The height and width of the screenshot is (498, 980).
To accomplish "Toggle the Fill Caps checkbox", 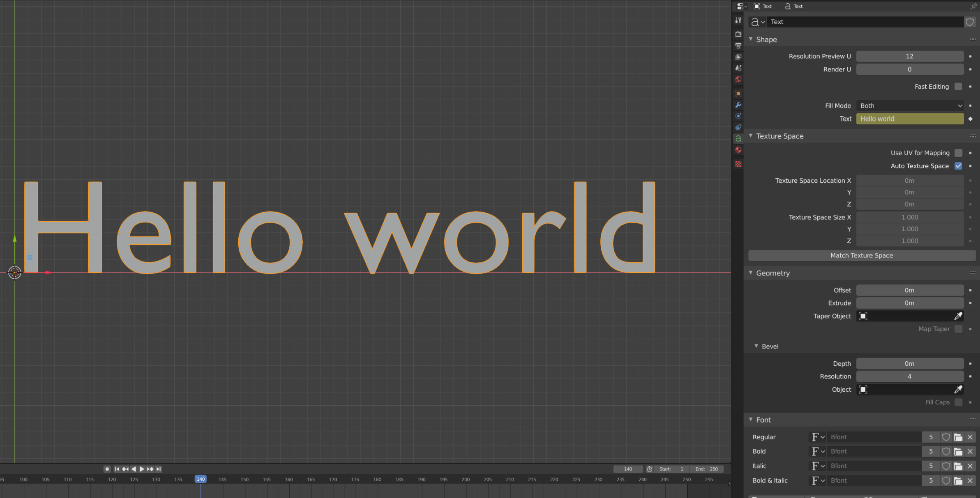I will click(958, 402).
